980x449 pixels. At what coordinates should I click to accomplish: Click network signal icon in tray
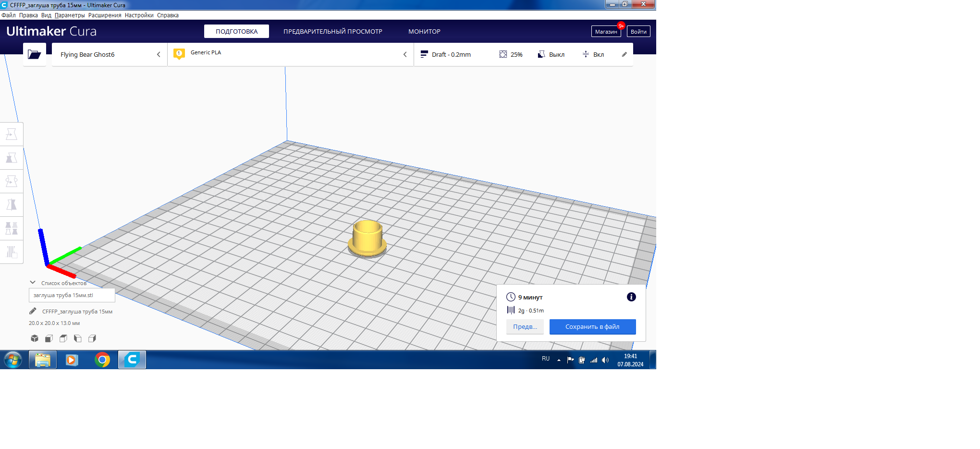tap(594, 360)
